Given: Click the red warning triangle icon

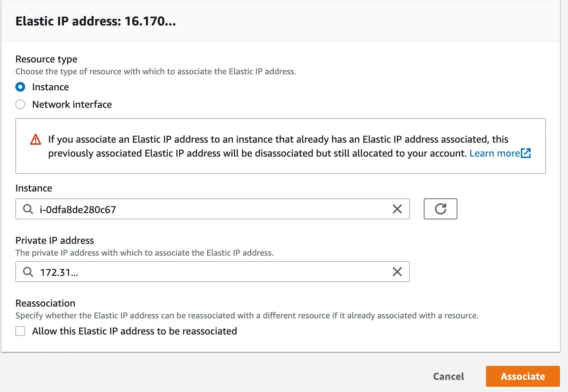Looking at the screenshot, I should point(35,139).
